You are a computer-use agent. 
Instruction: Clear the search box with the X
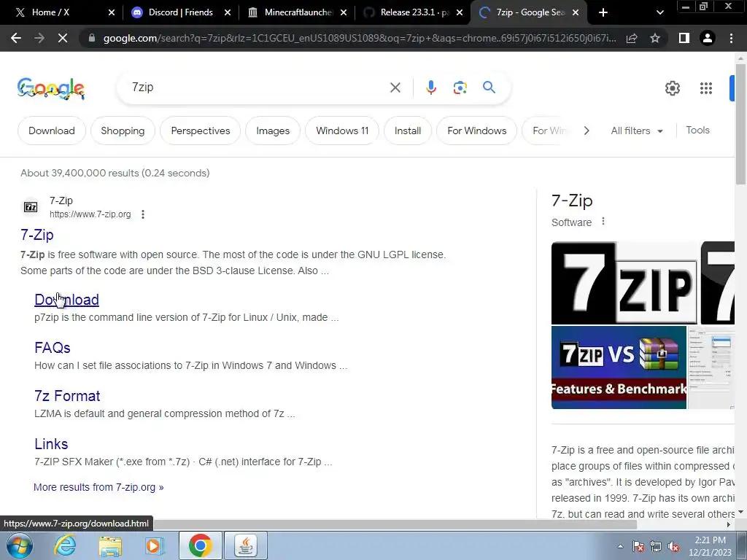(395, 87)
